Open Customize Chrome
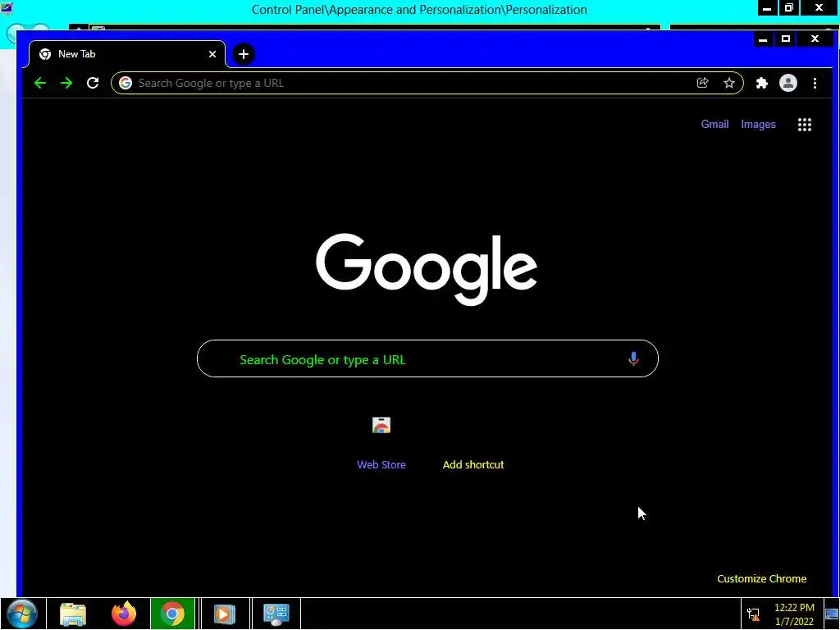840x630 pixels. coord(761,578)
